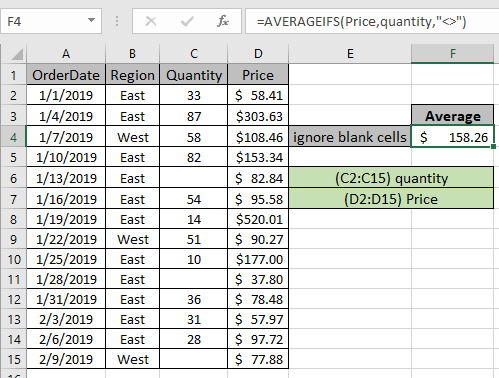Click the Cancel (X) formula button
The height and width of the screenshot is (378, 499).
[151, 22]
